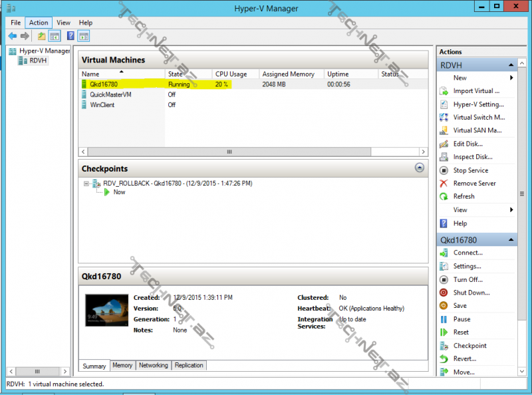This screenshot has height=395, width=532.
Task: Open the Action menu
Action: coord(39,23)
